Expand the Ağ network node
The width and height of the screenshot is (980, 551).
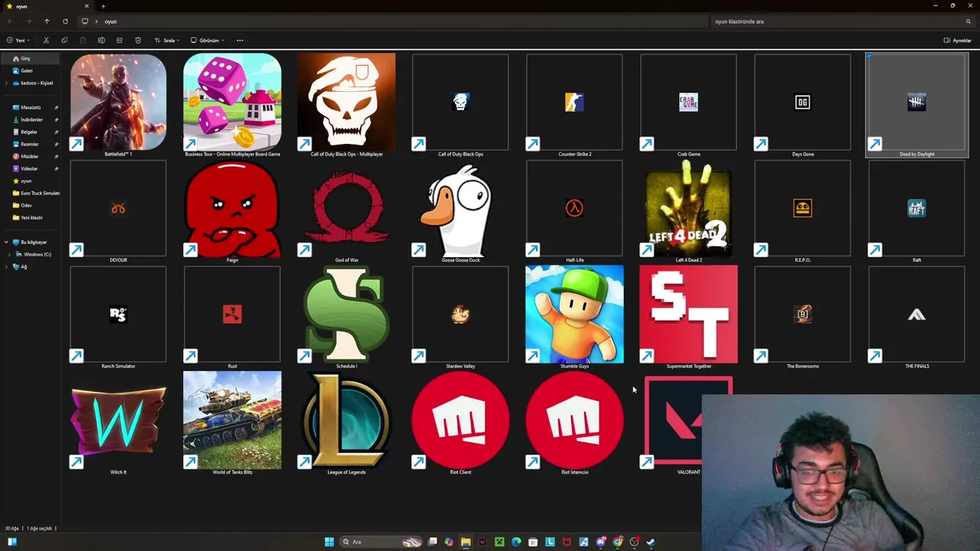click(x=7, y=266)
